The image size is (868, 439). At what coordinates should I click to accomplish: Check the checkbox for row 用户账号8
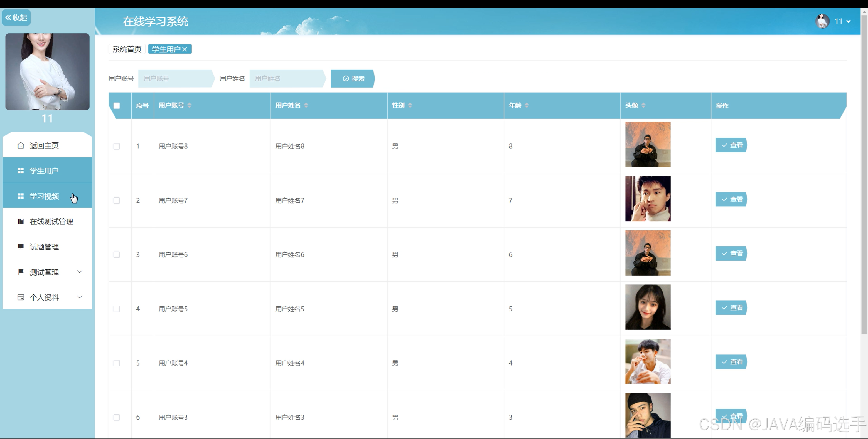point(117,146)
